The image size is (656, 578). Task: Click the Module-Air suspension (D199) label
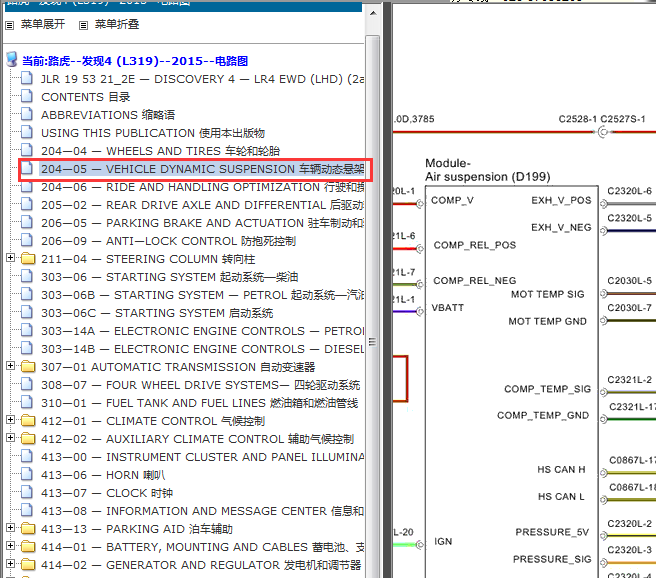(x=487, y=170)
